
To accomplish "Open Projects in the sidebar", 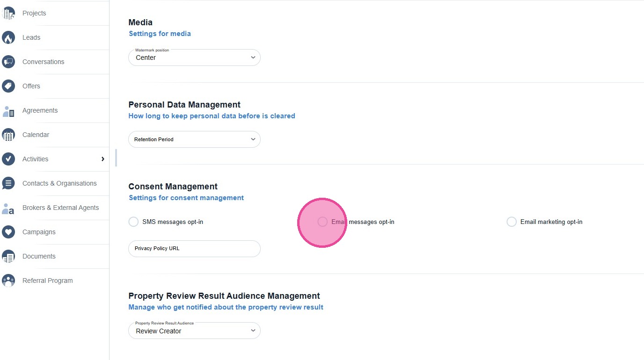I will pyautogui.click(x=34, y=13).
